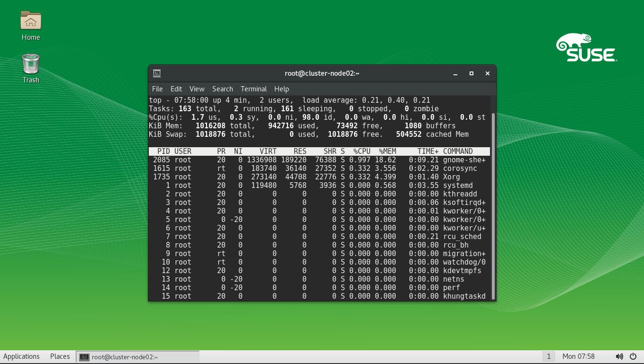The height and width of the screenshot is (364, 644).
Task: Maximize the terminal window
Action: click(471, 73)
